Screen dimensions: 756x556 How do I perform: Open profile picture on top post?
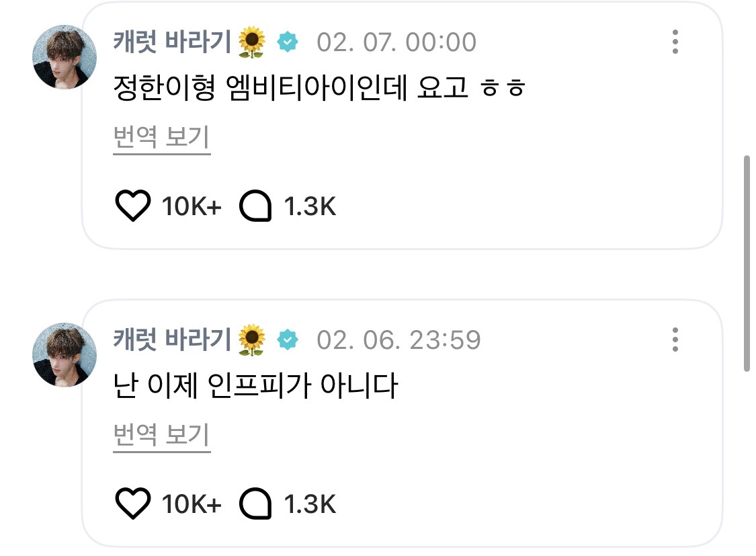[65, 57]
